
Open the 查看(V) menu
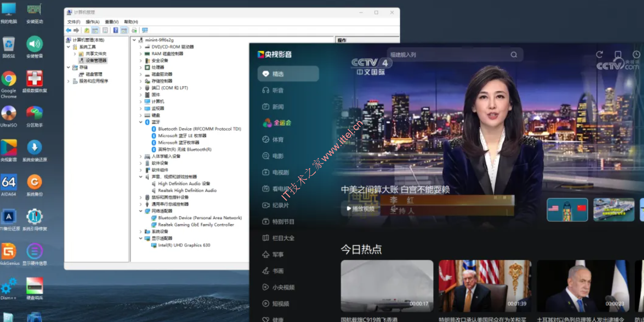[111, 22]
